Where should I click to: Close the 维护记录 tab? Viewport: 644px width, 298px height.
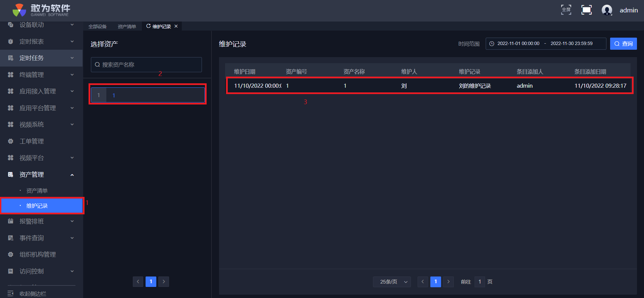(176, 26)
